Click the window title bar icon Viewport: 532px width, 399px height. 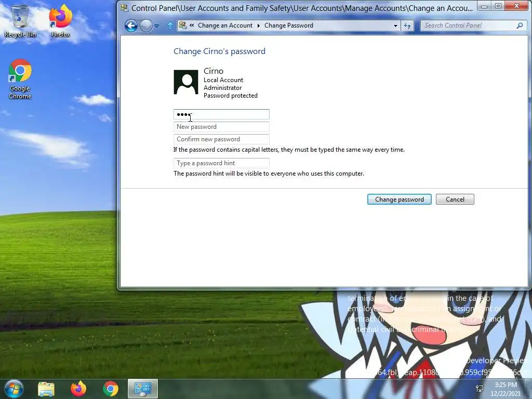[125, 7]
